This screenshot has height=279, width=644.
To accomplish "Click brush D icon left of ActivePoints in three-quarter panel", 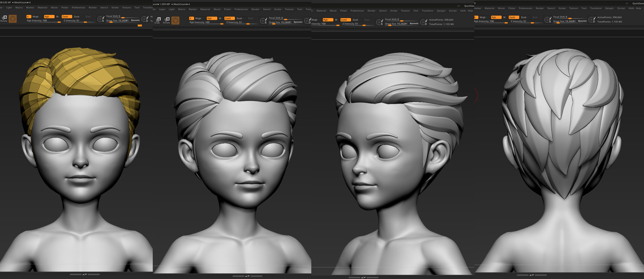I will click(424, 22).
